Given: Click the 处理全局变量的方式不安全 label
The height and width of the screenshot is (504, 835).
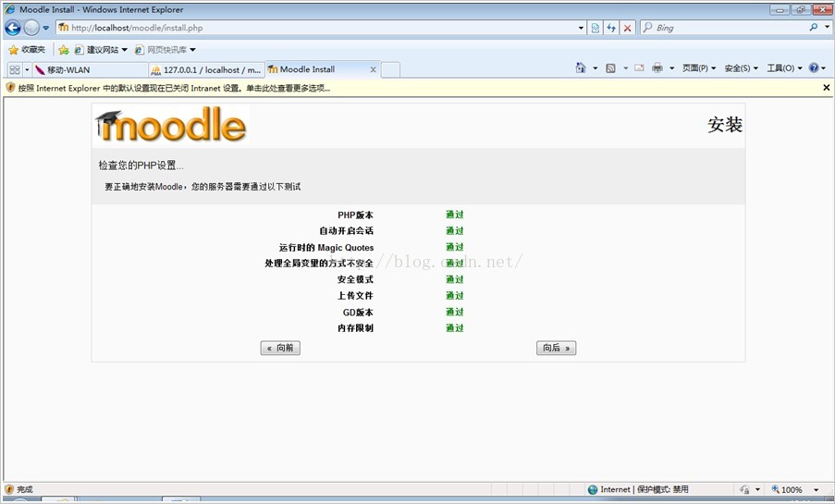Looking at the screenshot, I should tap(319, 264).
